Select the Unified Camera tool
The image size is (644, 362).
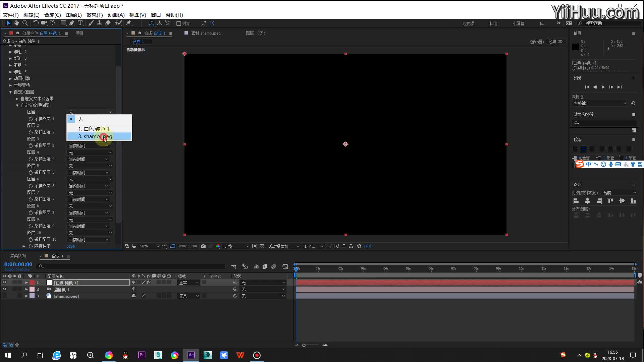(x=44, y=23)
